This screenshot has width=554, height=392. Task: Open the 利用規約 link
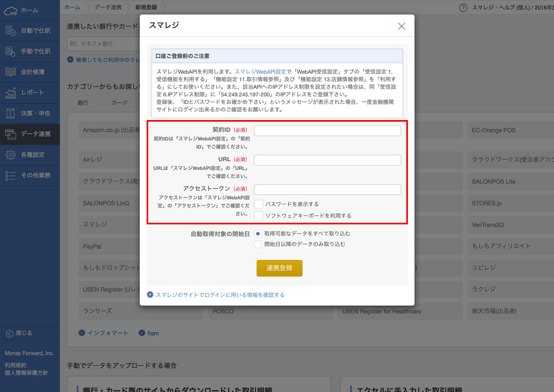pyautogui.click(x=15, y=365)
